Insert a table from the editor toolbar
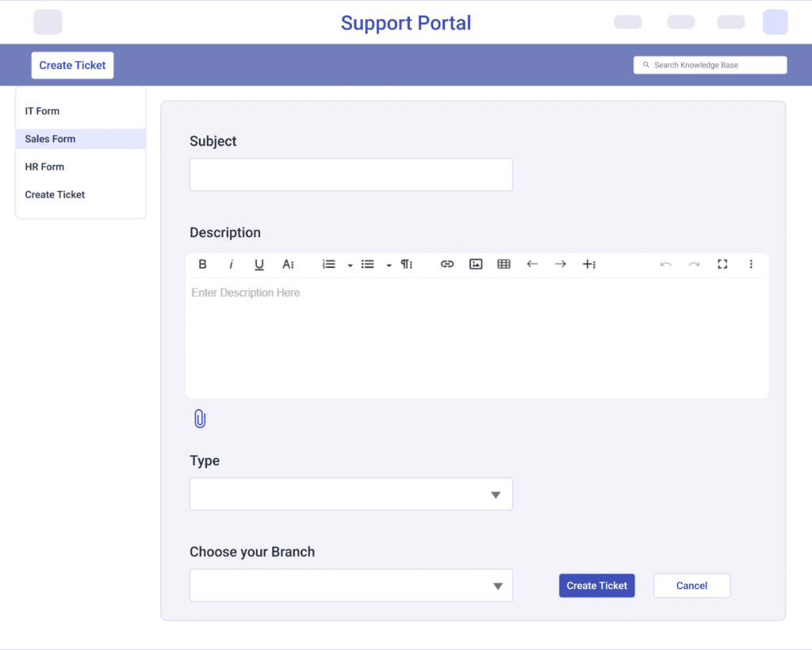Screen dimensions: 812x650 (x=504, y=264)
